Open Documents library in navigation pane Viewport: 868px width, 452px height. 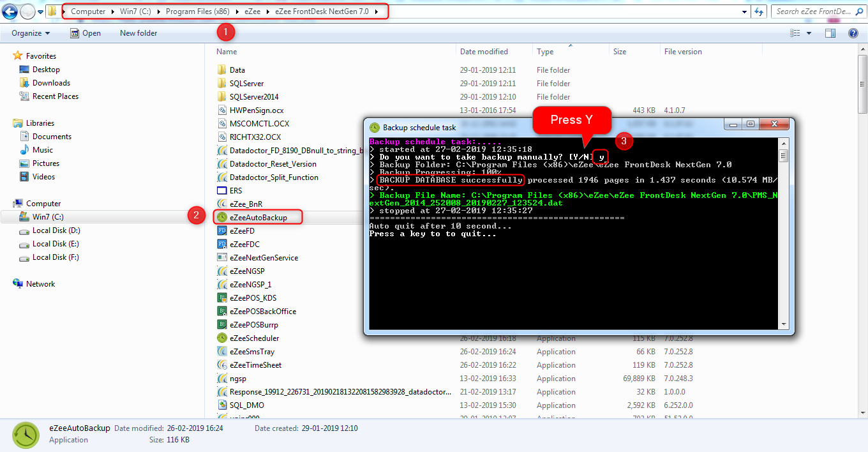pos(52,137)
